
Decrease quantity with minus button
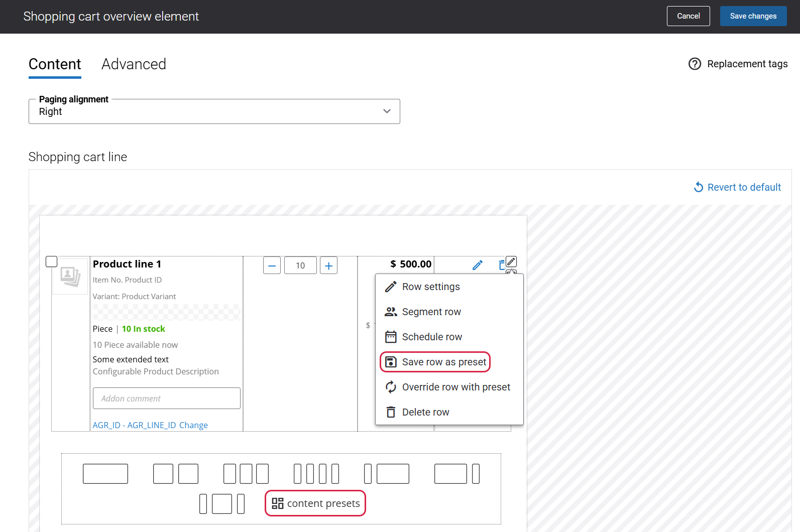click(x=272, y=265)
